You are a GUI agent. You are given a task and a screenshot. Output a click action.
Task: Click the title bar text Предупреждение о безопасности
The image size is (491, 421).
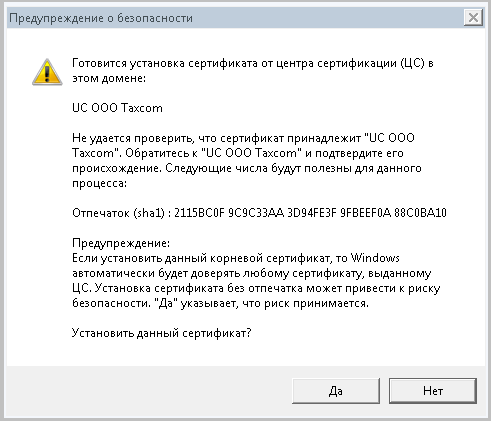[x=101, y=18]
